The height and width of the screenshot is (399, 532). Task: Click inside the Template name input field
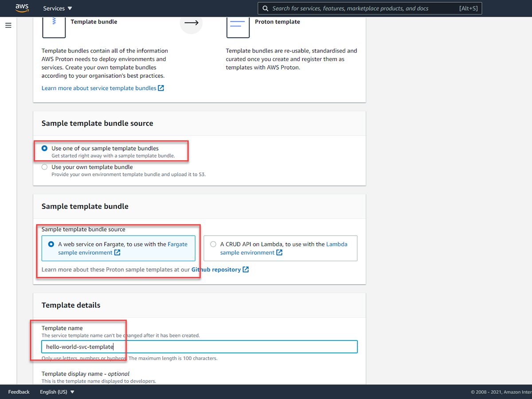click(x=199, y=347)
